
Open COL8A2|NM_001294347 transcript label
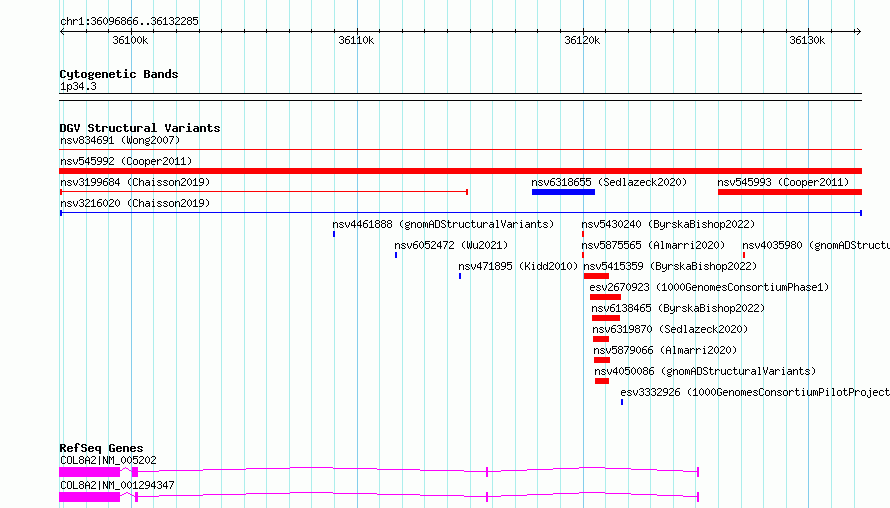(117, 485)
